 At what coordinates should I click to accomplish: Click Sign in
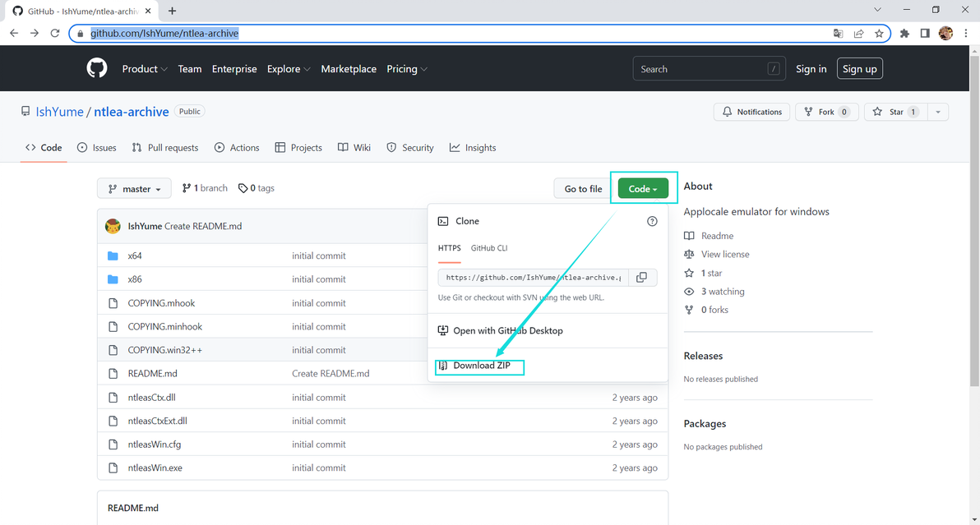pyautogui.click(x=811, y=69)
